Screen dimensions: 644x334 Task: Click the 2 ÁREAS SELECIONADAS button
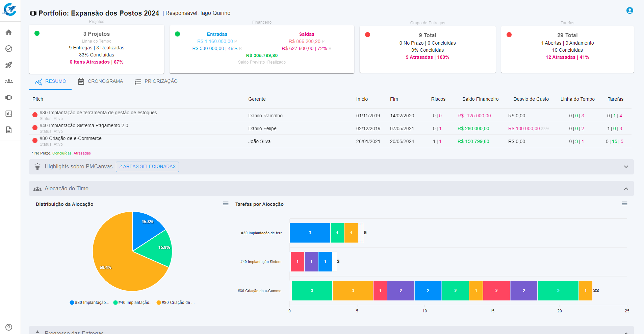pos(147,167)
